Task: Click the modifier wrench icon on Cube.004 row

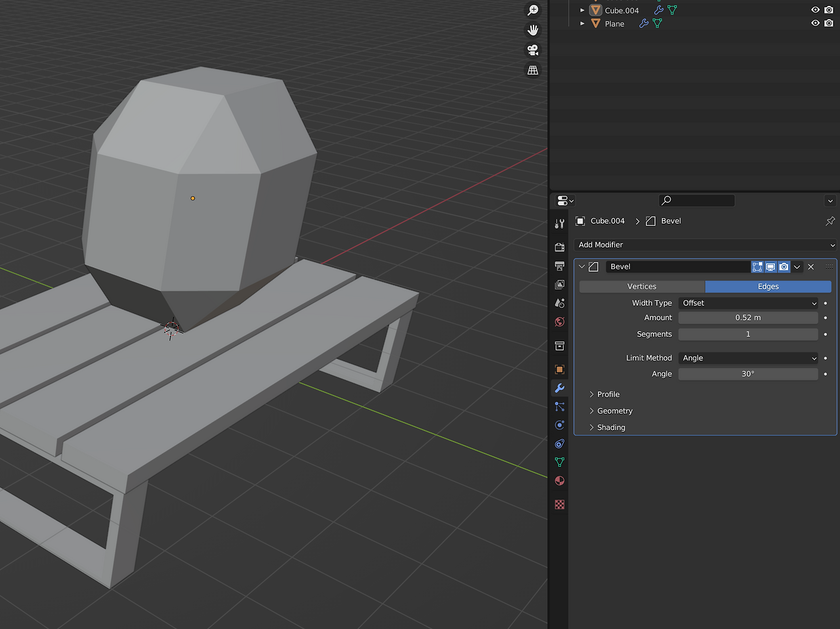Action: coord(659,10)
